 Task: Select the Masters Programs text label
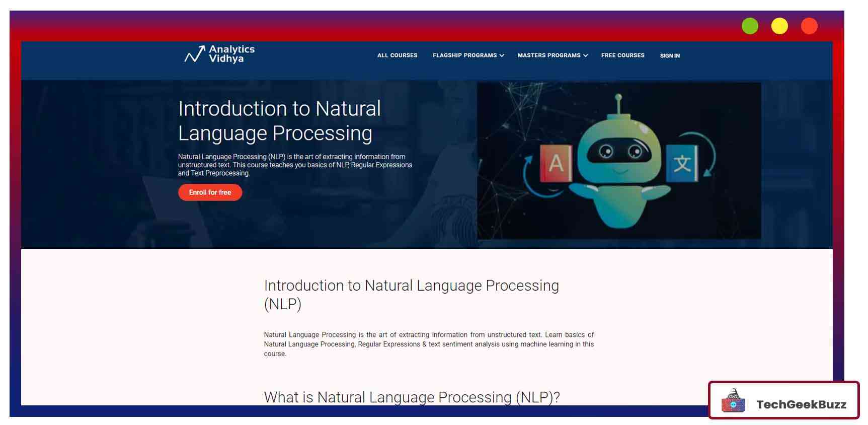pyautogui.click(x=549, y=55)
